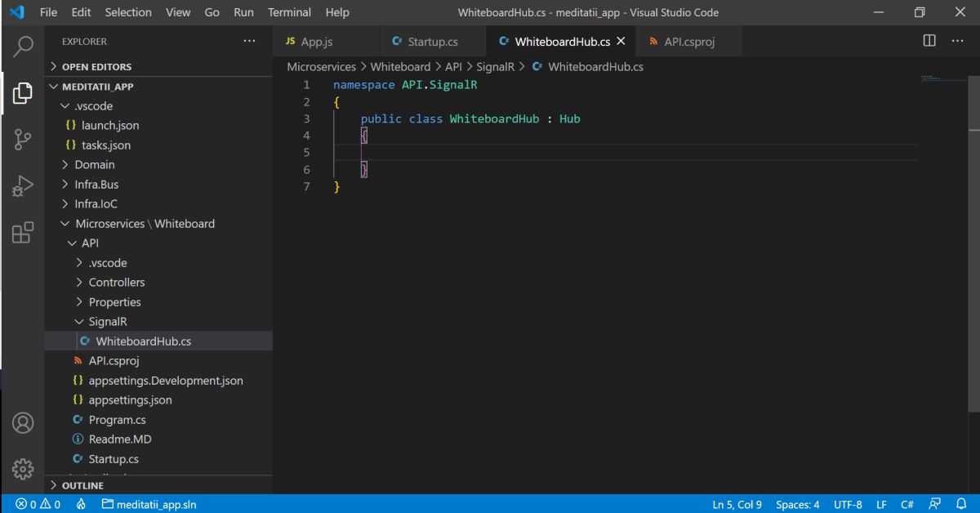Open the Explorer view icon
The image size is (980, 513).
pyautogui.click(x=23, y=93)
